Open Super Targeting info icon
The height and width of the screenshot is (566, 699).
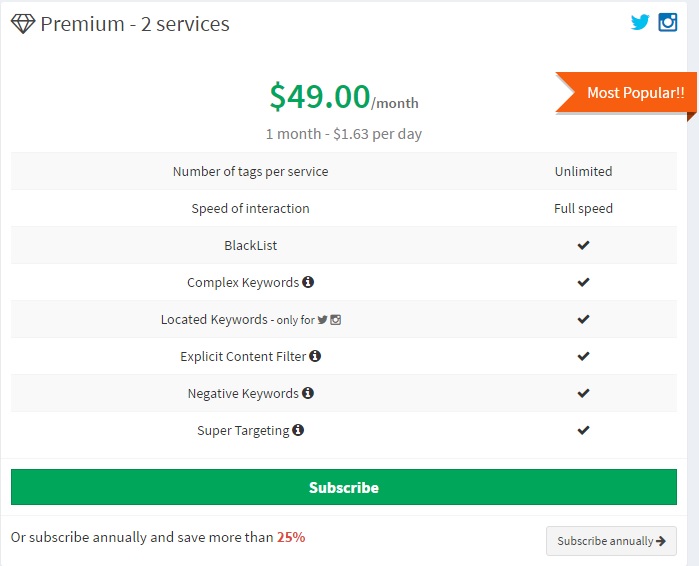tap(298, 430)
